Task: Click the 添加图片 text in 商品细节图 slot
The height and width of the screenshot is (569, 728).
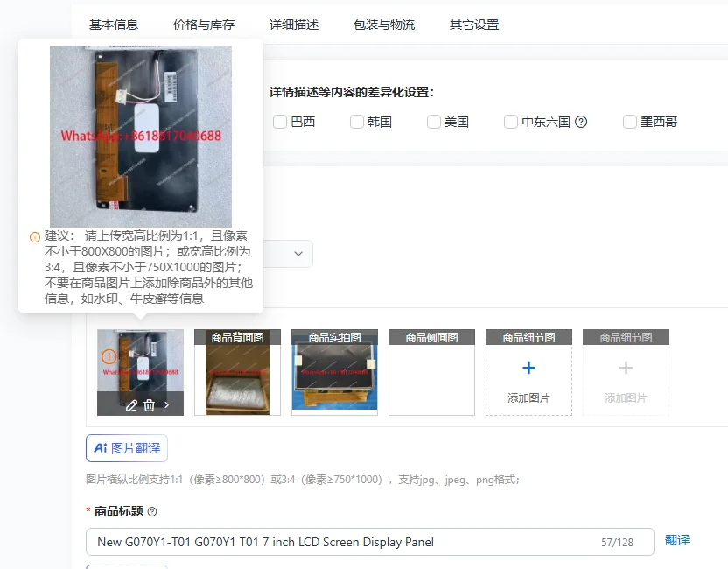Action: 528,398
